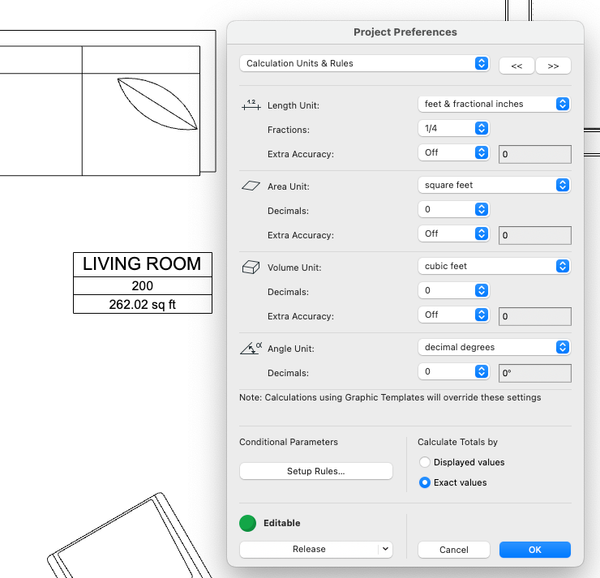Screen dimensions: 600x578
Task: Open the Fractions 1/4 dropdown
Action: point(453,128)
